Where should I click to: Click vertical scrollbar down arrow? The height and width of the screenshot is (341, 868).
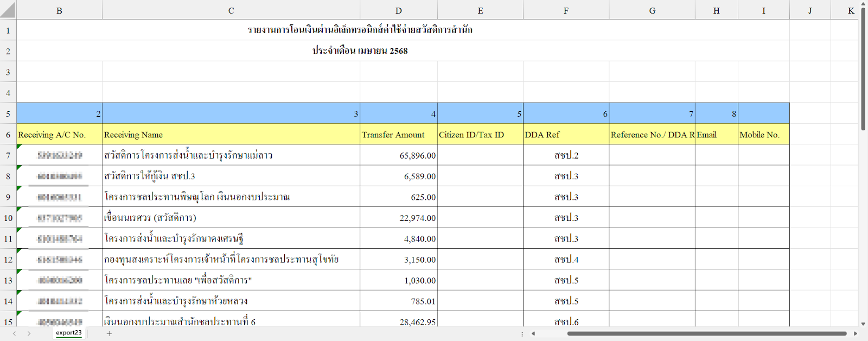click(x=863, y=324)
